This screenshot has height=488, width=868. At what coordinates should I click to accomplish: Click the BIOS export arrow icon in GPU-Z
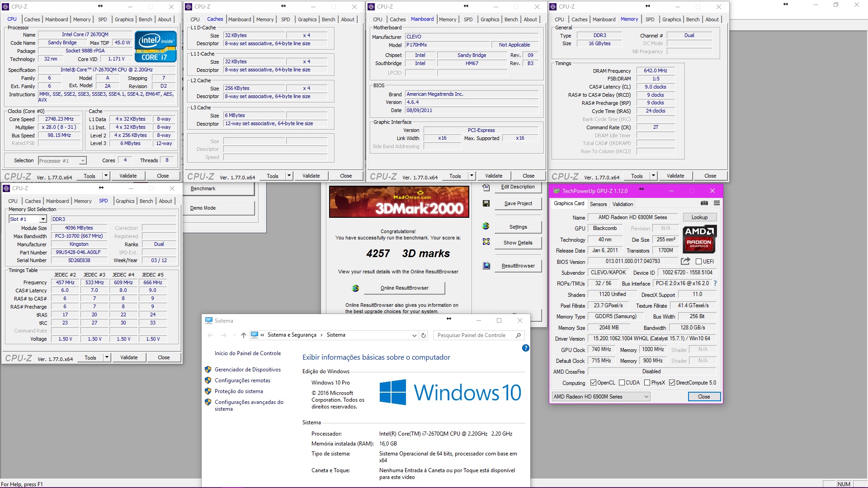pyautogui.click(x=685, y=261)
